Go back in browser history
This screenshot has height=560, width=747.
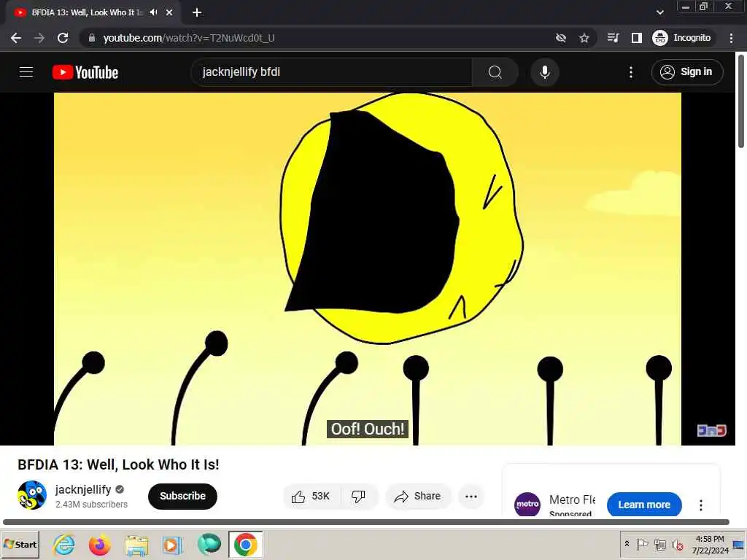coord(16,38)
